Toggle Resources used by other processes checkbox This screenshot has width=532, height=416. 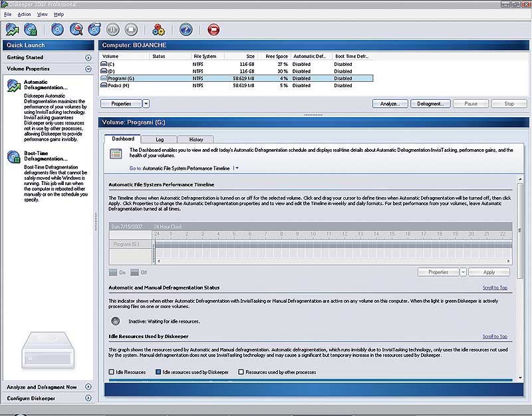click(x=241, y=372)
